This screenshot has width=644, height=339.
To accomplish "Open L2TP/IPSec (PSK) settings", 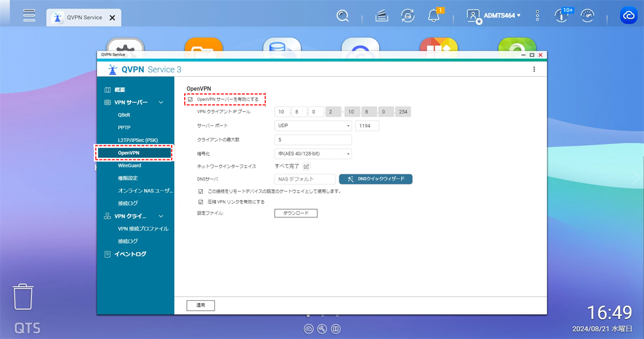I will (138, 140).
